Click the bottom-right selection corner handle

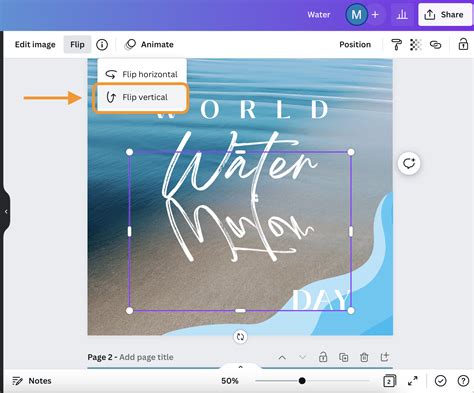click(351, 311)
